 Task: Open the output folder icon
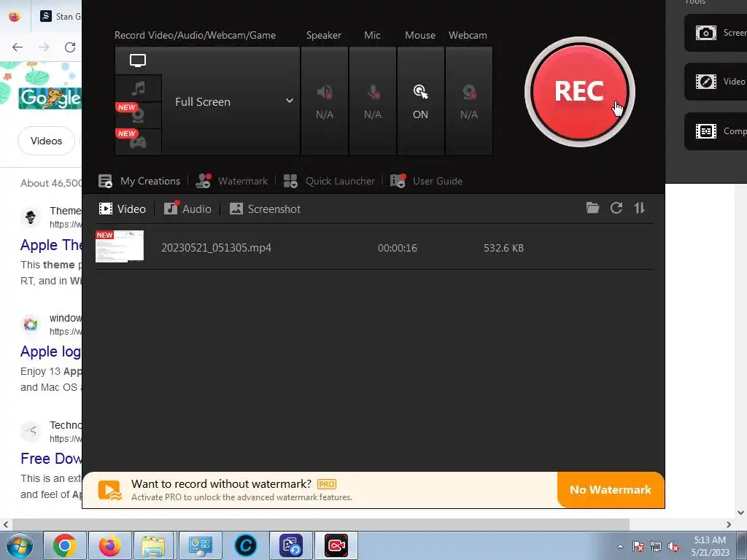tap(592, 208)
